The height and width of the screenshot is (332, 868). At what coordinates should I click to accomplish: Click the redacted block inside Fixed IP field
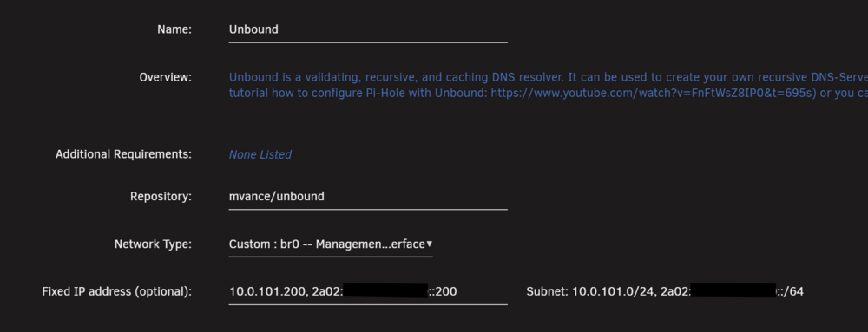click(386, 290)
